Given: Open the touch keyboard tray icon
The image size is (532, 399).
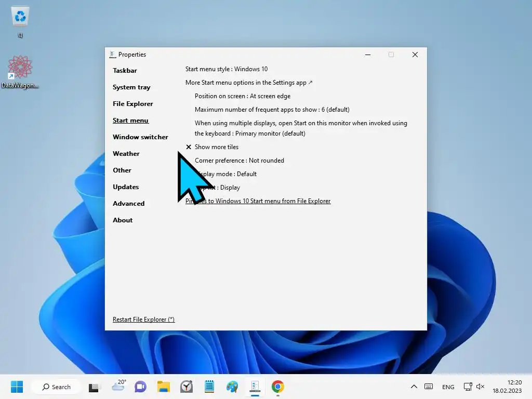Looking at the screenshot, I should click(x=429, y=387).
